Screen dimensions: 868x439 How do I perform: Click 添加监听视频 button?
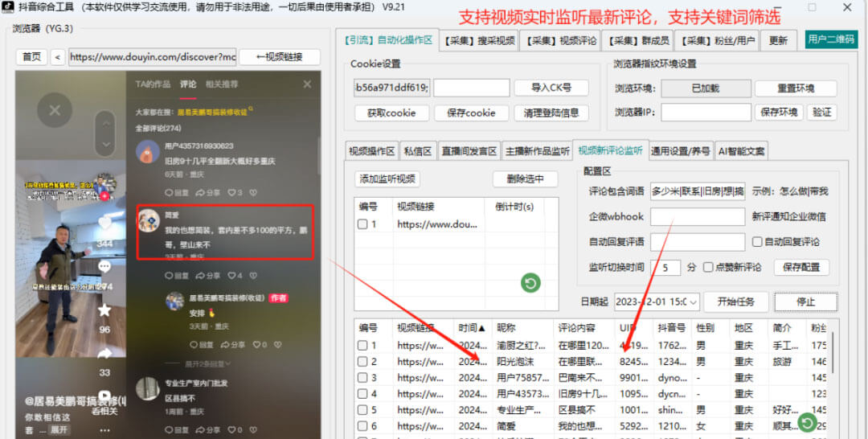(x=387, y=178)
